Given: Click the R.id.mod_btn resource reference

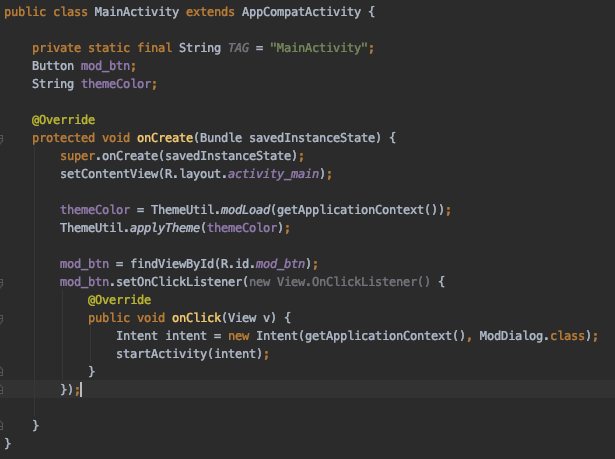Looking at the screenshot, I should tap(263, 264).
